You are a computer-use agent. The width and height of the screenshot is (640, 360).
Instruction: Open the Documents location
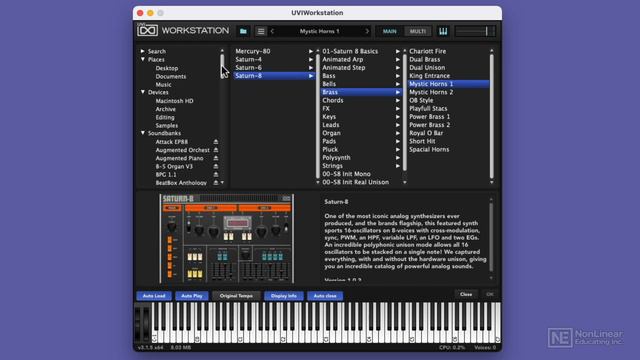coord(171,76)
